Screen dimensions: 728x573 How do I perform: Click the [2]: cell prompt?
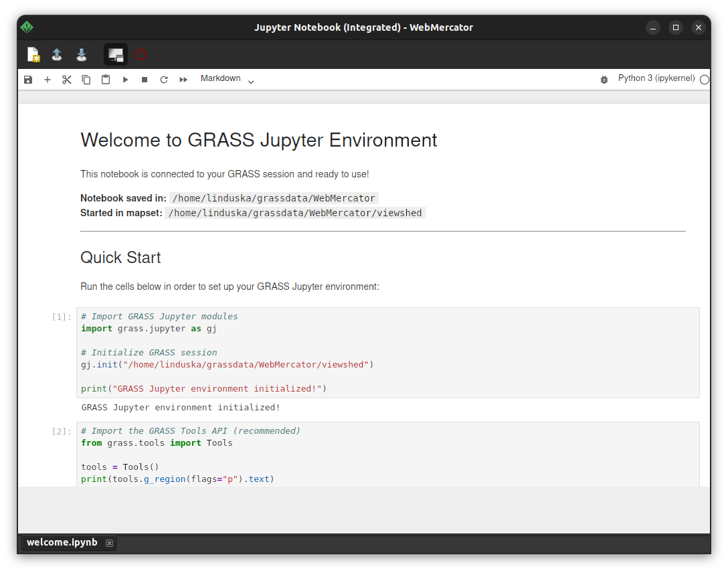pyautogui.click(x=62, y=431)
